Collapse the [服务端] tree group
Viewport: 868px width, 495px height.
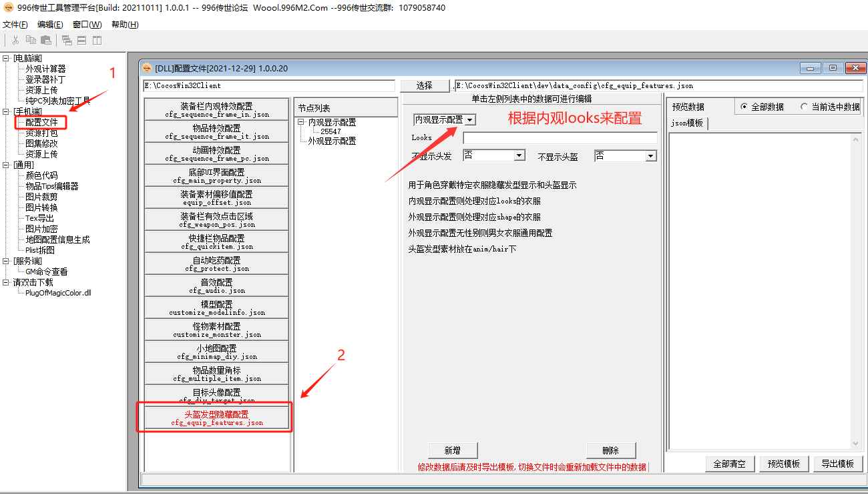[x=6, y=261]
